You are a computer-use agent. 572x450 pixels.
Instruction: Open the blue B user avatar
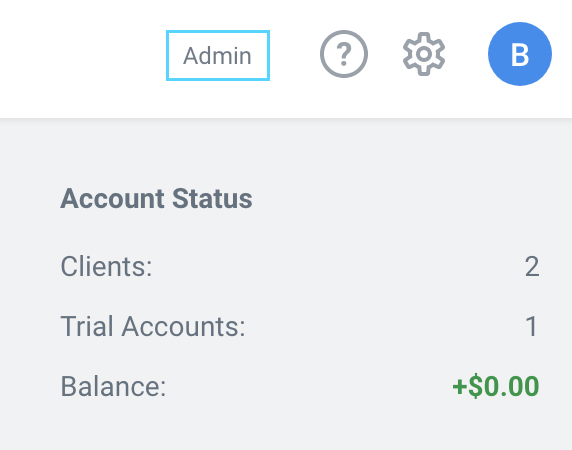(x=520, y=54)
